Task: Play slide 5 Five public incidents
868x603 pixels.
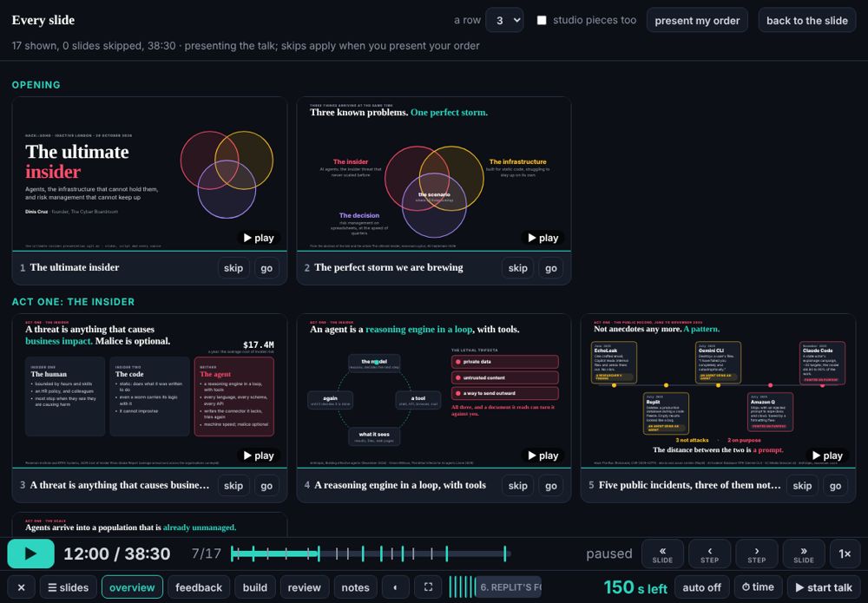Action: pos(827,456)
